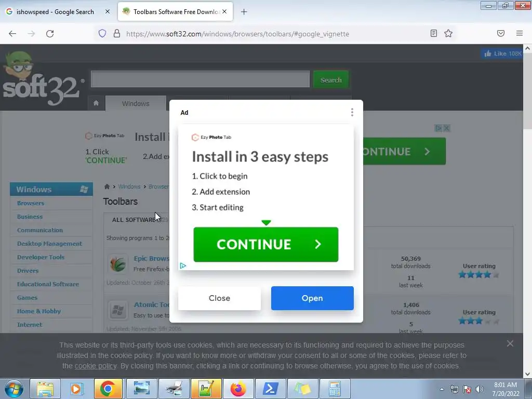Screen dimensions: 532x399
Task: Close the ad with the Close button
Action: [x=220, y=298]
